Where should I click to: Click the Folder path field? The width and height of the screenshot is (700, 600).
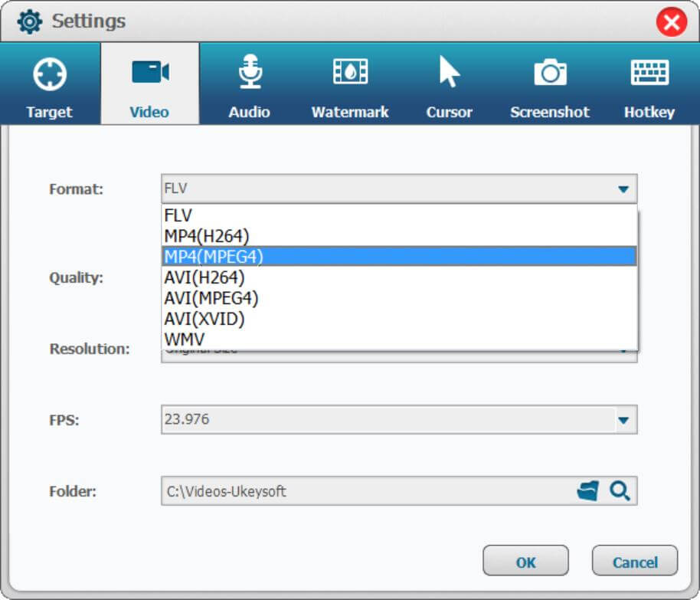[366, 491]
